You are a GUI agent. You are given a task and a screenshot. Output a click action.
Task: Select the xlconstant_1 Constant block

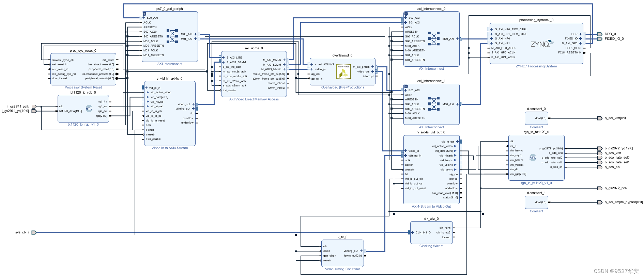[536, 202]
